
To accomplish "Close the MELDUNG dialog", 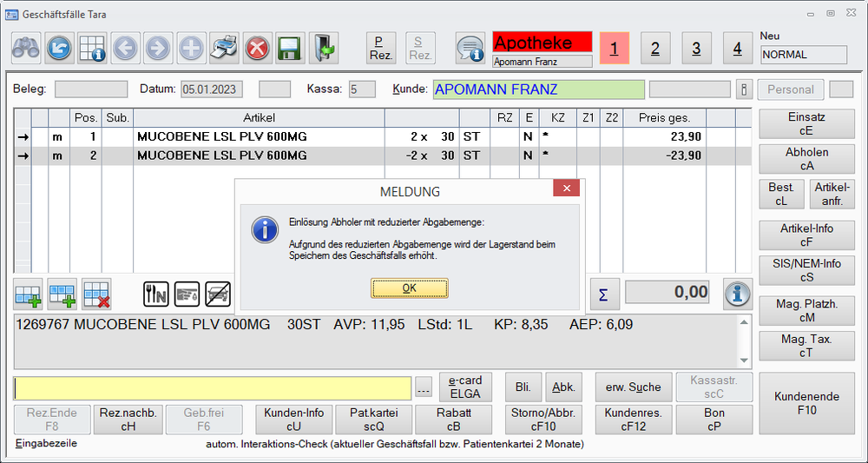I will point(566,189).
